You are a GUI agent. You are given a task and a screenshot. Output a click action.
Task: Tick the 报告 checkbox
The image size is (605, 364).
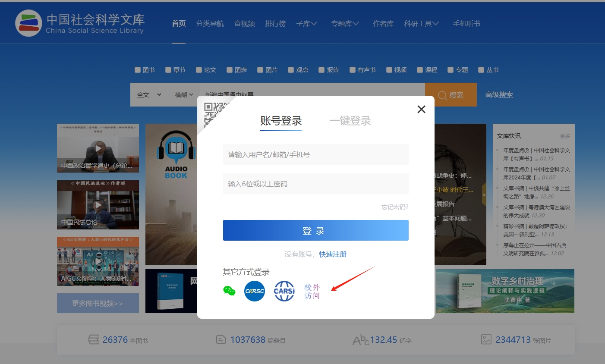(x=321, y=70)
